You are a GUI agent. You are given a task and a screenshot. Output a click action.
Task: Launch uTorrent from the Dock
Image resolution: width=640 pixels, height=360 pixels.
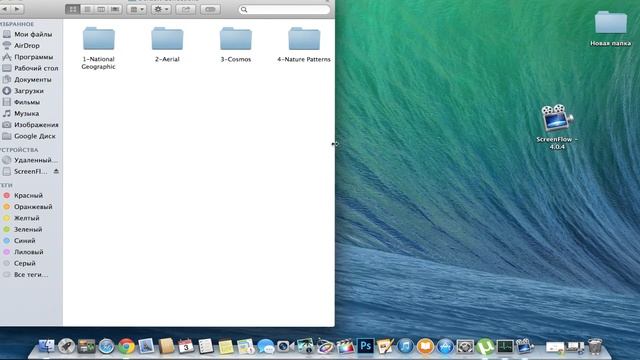(484, 347)
